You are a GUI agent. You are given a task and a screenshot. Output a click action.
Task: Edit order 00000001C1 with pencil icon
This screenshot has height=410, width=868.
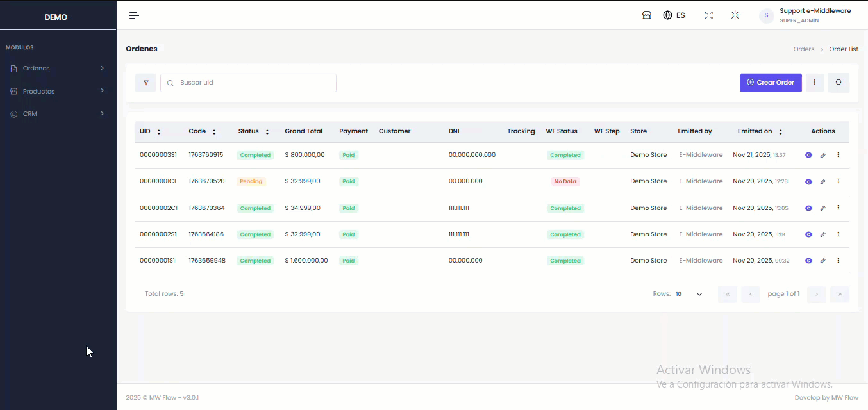pyautogui.click(x=822, y=182)
